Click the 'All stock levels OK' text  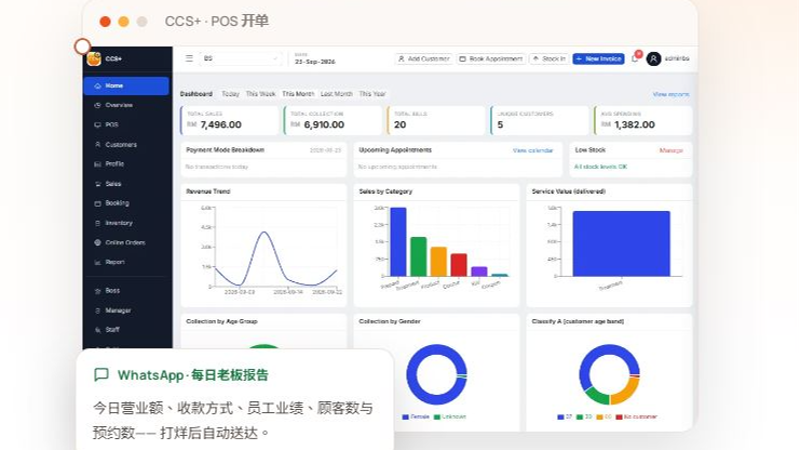click(601, 167)
